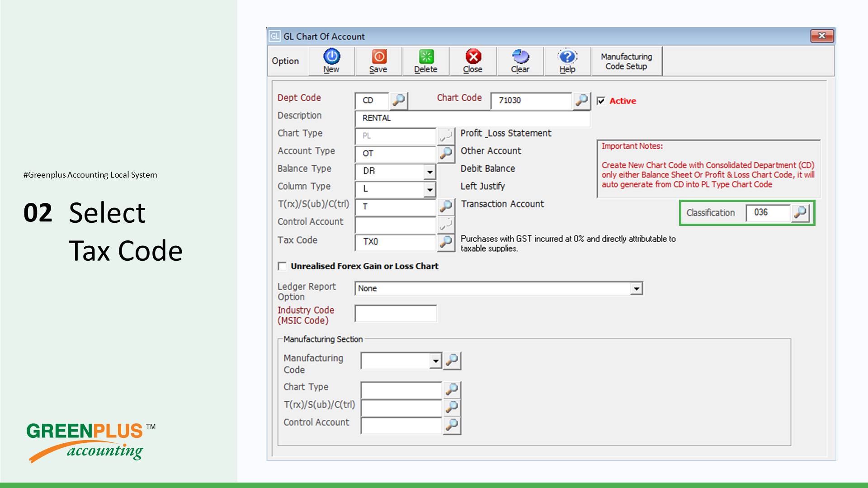Look up T(rx)/S(ub)/C(trl) magnifier in main form

(x=446, y=206)
